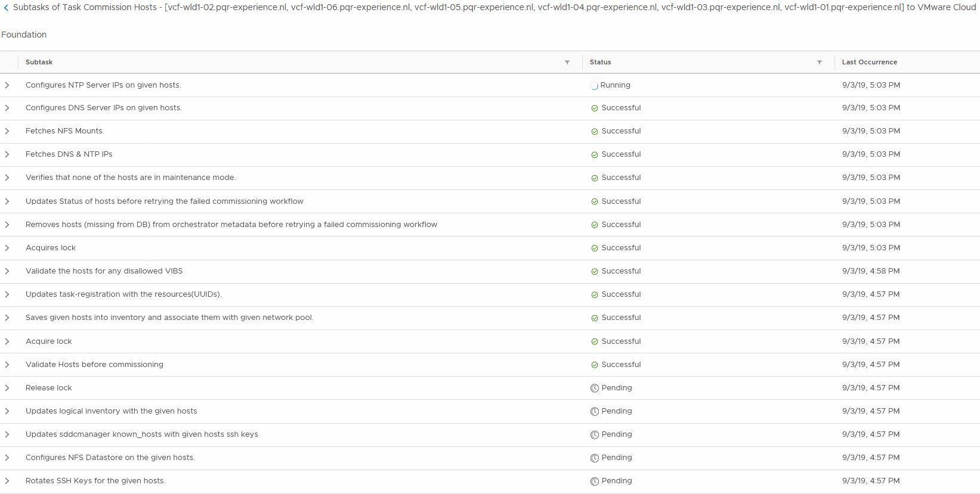Expand the Validate the hosts for disallowed VIBS row
Screen dimensions: 980x494
tap(7, 271)
